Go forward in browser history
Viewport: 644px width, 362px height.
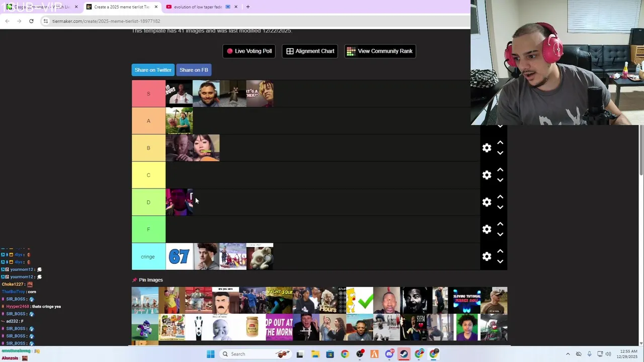coord(19,21)
